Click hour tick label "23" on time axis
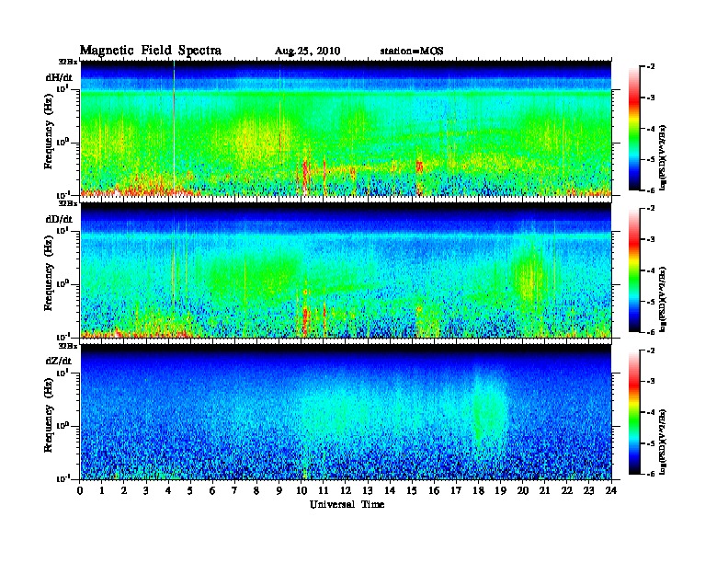Image resolution: width=728 pixels, height=563 pixels. point(588,490)
